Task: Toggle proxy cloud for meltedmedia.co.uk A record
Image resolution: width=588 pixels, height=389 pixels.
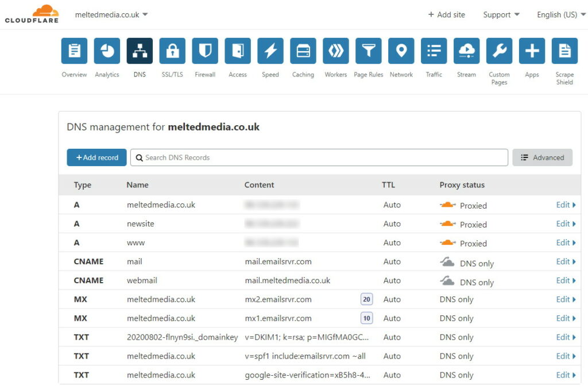Action: (x=448, y=205)
